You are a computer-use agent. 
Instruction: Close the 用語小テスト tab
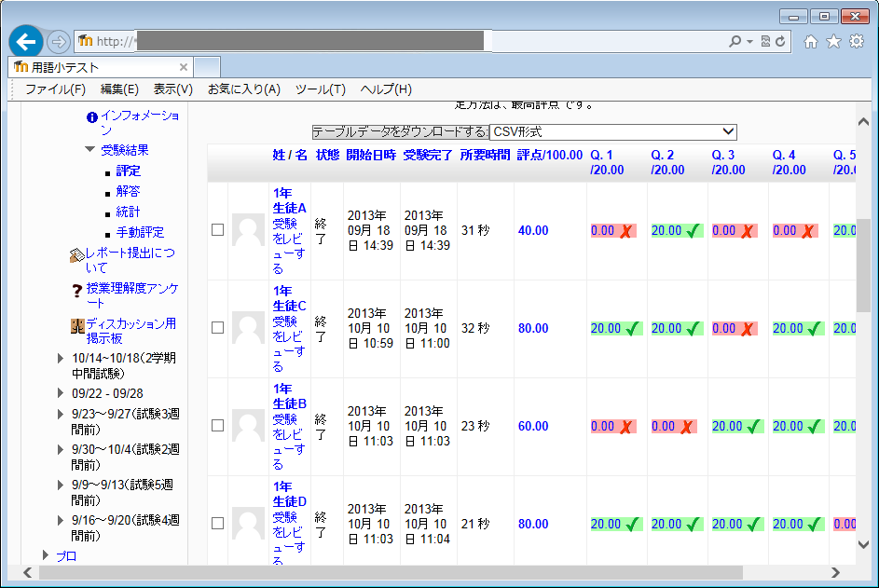point(184,67)
